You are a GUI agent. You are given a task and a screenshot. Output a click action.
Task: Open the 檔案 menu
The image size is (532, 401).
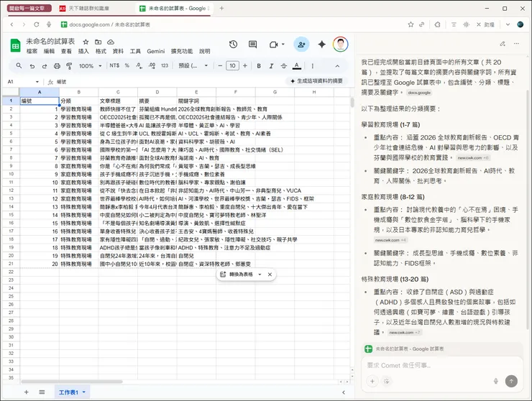pos(32,51)
